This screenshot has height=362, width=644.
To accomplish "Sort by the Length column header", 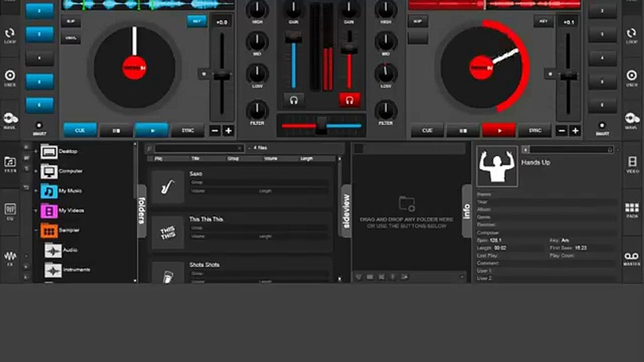I will tap(306, 158).
